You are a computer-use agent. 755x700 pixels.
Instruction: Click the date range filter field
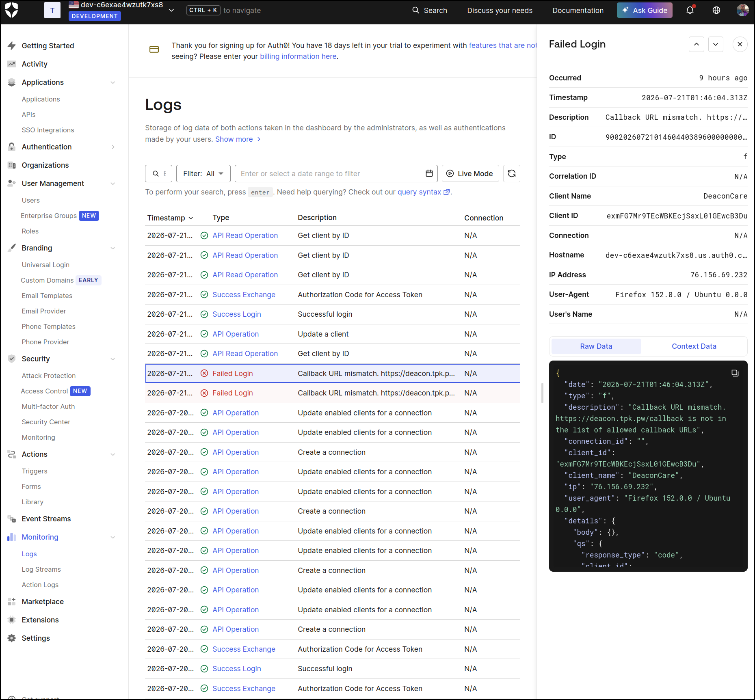336,173
